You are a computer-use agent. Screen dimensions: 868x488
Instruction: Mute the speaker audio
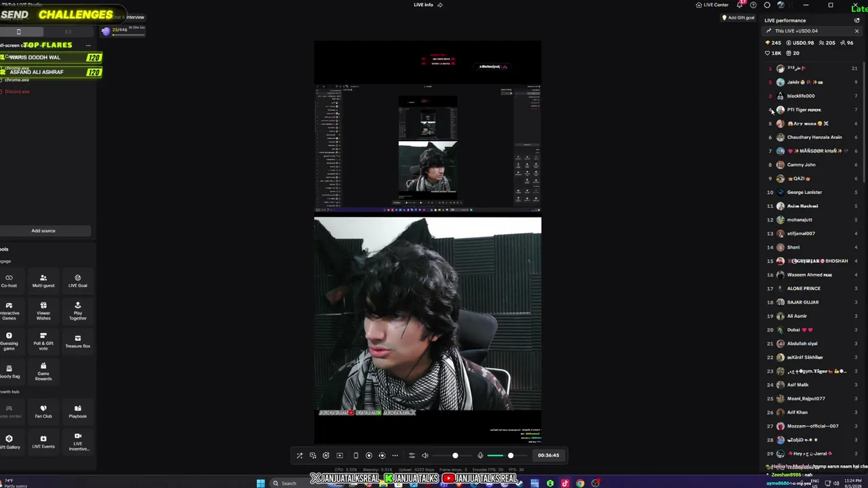(425, 455)
